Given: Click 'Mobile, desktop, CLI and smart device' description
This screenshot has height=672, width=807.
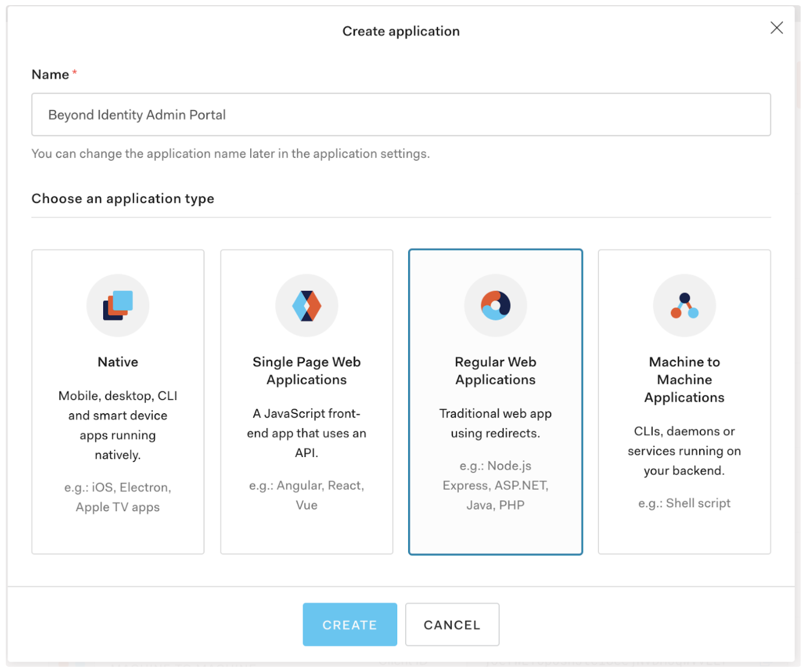Looking at the screenshot, I should point(118,425).
